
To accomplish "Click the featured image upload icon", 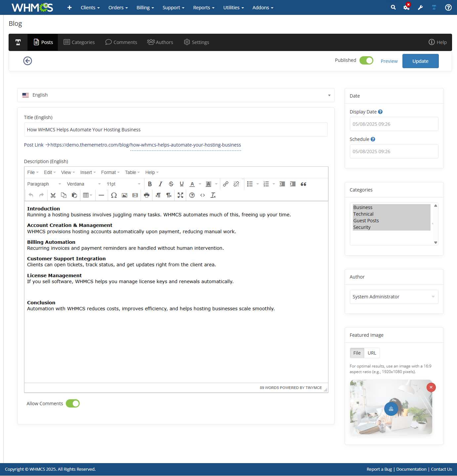I will tap(391, 409).
